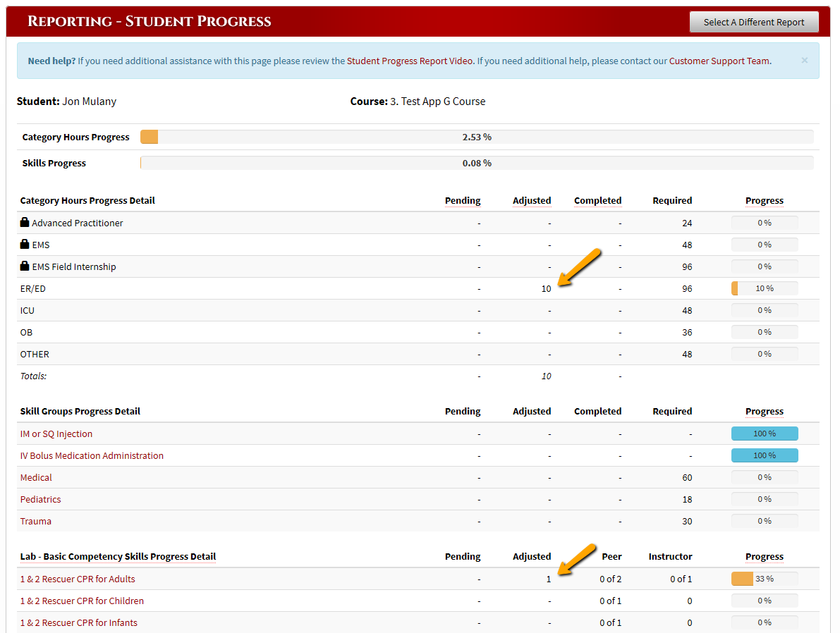The image size is (840, 633).
Task: Open the Pediatrics skill group
Action: 40,499
